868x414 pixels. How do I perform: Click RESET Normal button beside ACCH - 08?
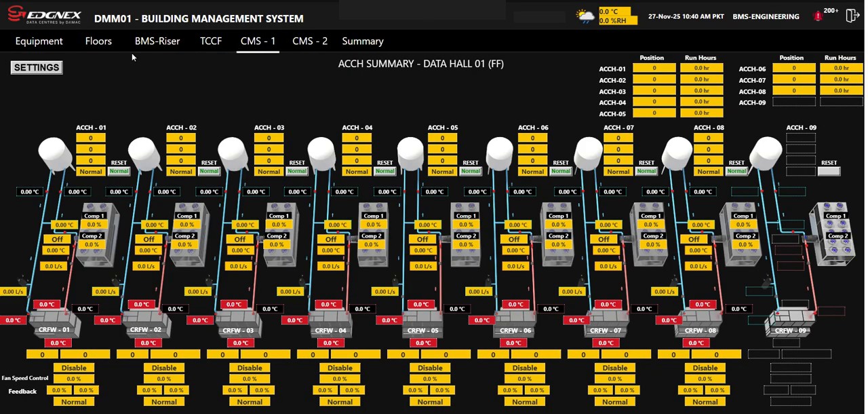736,171
